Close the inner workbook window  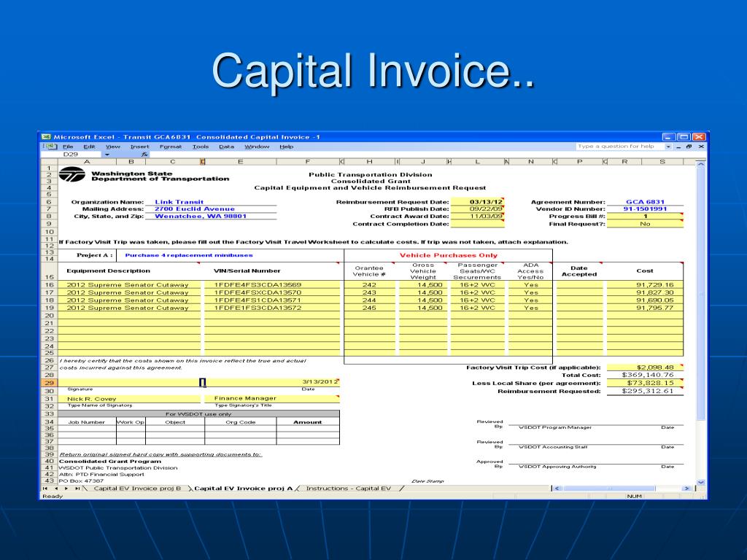(701, 147)
